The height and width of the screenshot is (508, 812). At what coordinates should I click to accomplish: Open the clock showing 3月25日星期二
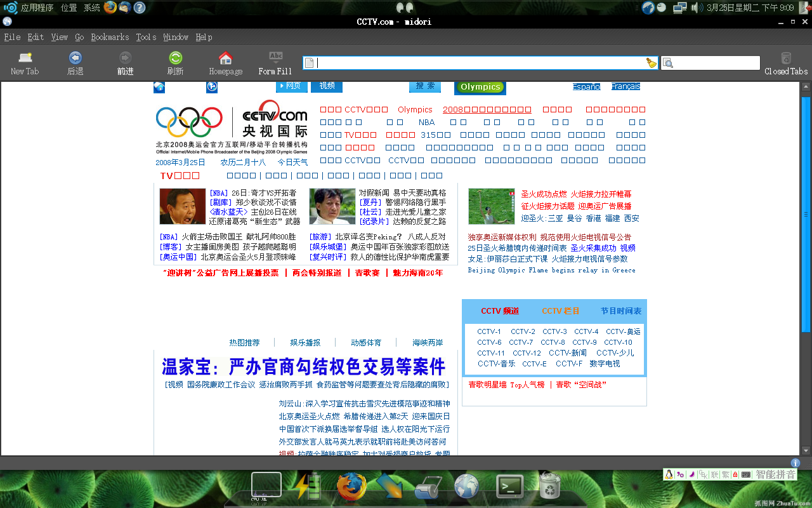pyautogui.click(x=750, y=8)
